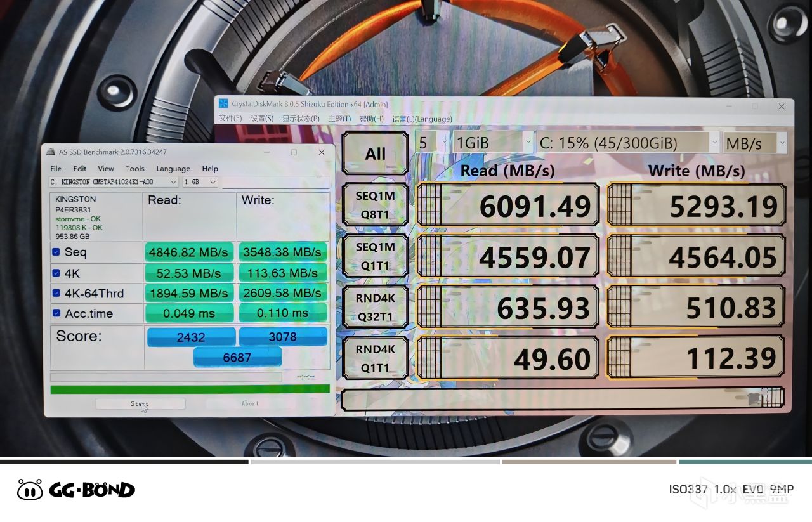Click the AS SSD Benchmark title bar icon
The image size is (812, 522).
tap(51, 152)
